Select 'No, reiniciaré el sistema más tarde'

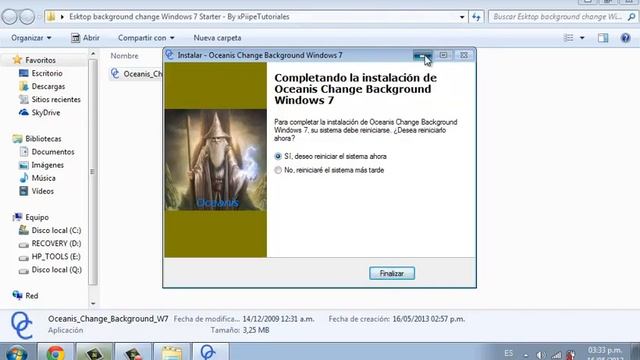[329, 170]
